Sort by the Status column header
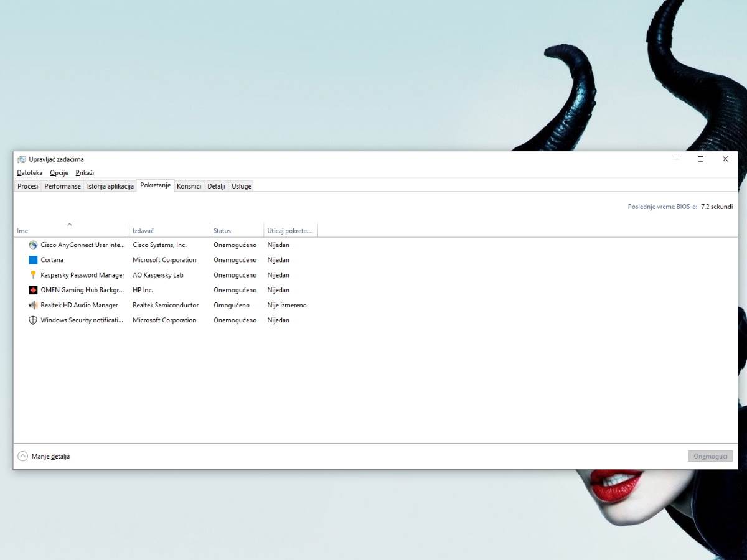747x560 pixels. [222, 230]
